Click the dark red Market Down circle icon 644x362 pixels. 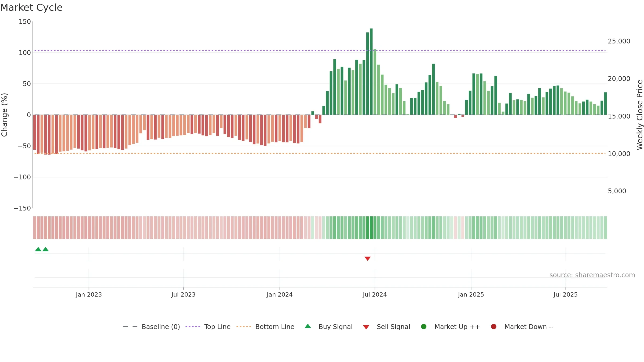493,327
